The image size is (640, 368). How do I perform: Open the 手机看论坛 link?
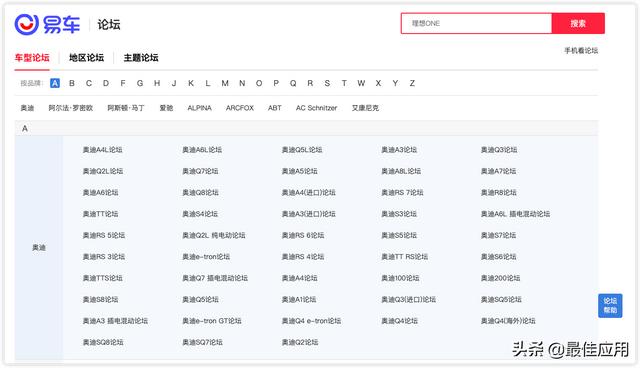pyautogui.click(x=581, y=51)
